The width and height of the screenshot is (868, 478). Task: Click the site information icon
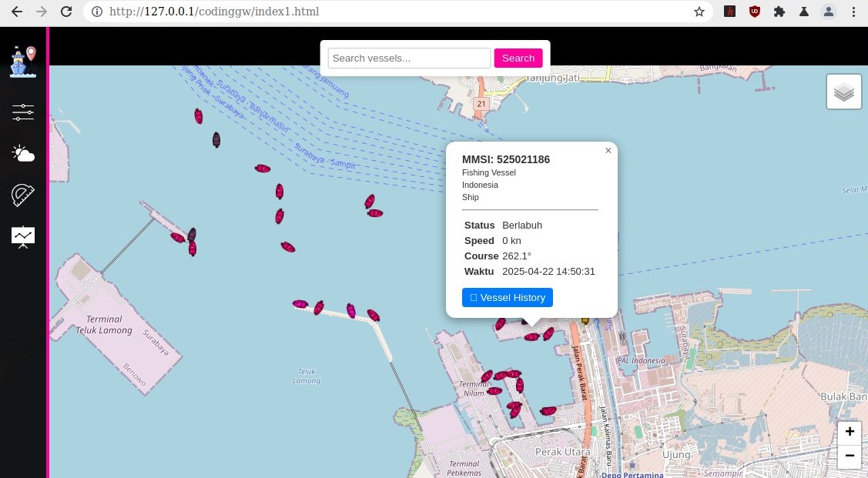pyautogui.click(x=96, y=12)
